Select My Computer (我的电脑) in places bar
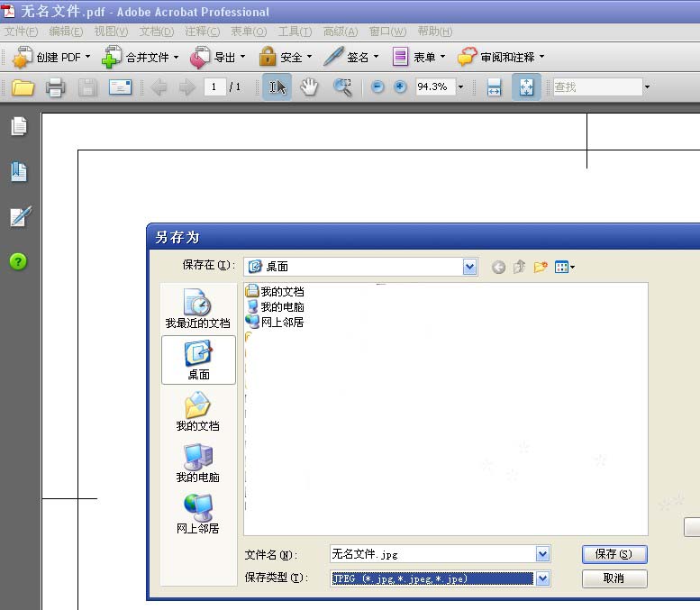 [198, 462]
